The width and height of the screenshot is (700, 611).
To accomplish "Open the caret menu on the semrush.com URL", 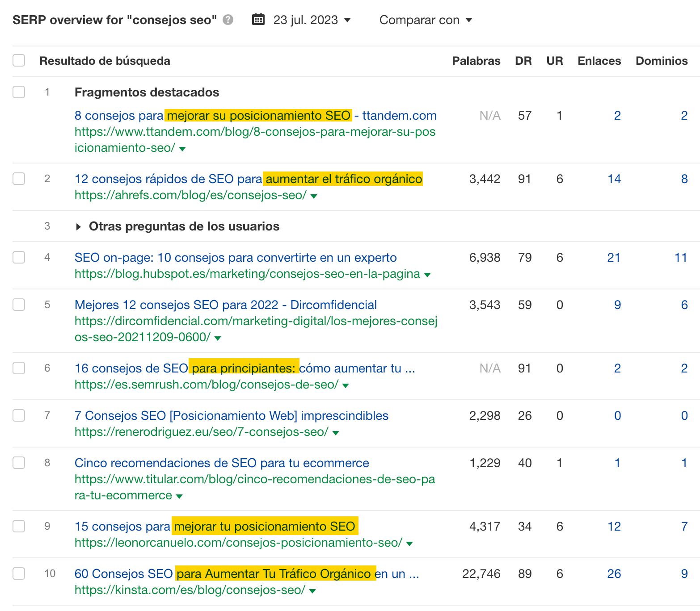I will [346, 385].
